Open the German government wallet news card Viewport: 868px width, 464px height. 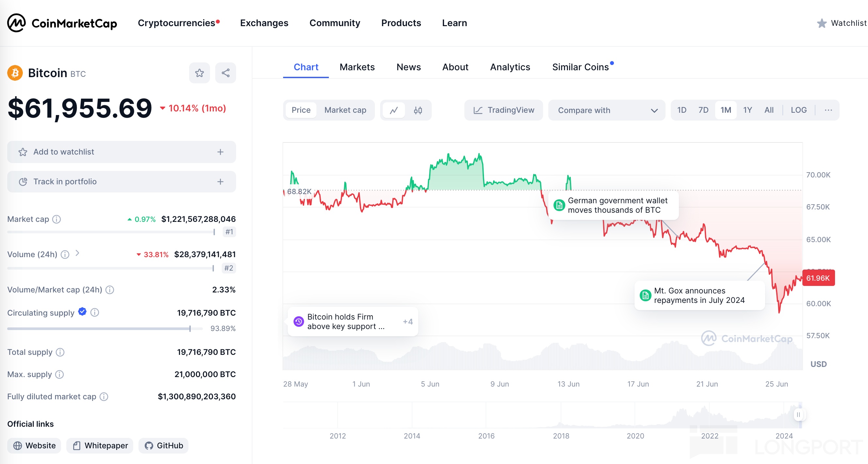point(613,205)
